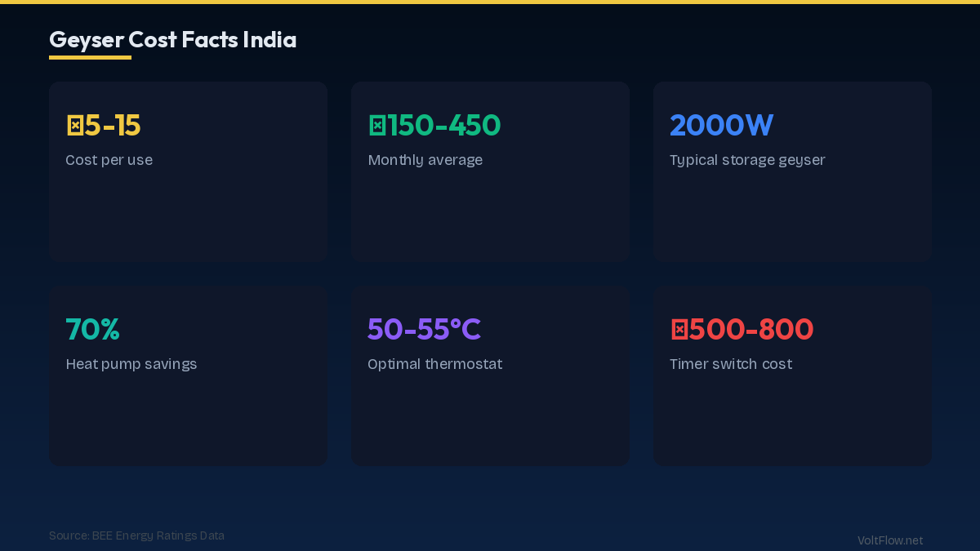Select the Optimal thermostat label
Viewport: 980px width, 551px height.
434,364
